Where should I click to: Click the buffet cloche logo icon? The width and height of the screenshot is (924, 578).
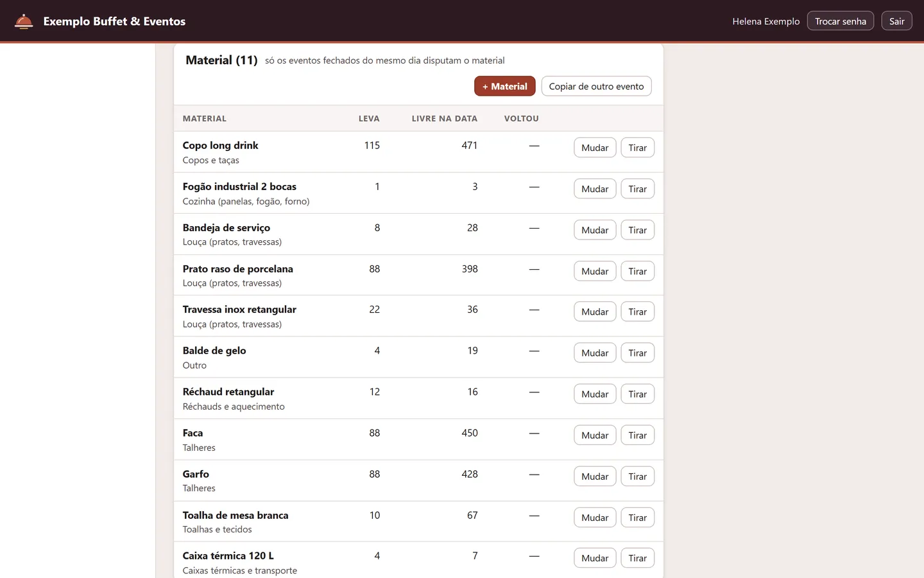24,21
